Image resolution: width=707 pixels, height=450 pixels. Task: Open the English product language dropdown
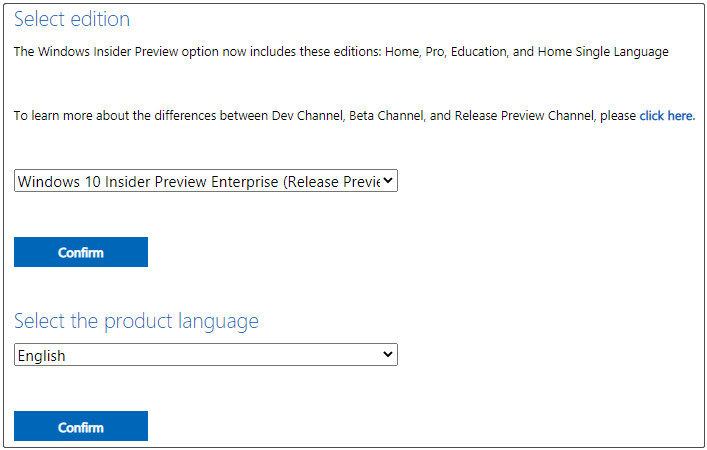[206, 355]
